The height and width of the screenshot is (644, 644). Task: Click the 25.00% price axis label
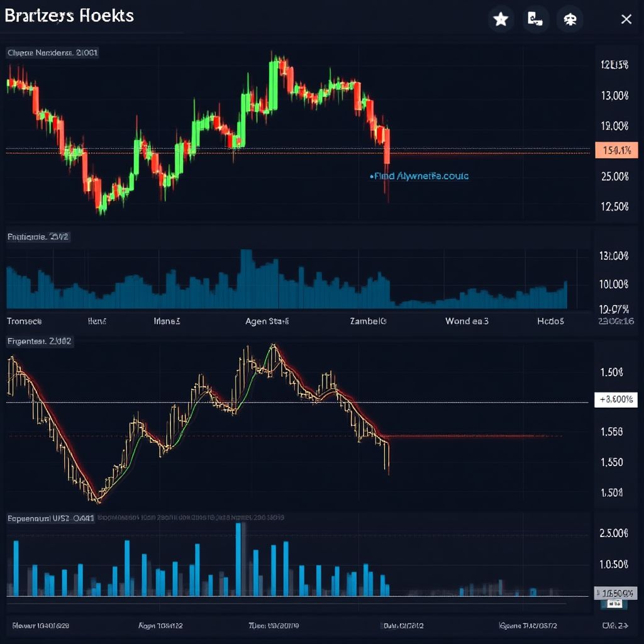click(615, 177)
